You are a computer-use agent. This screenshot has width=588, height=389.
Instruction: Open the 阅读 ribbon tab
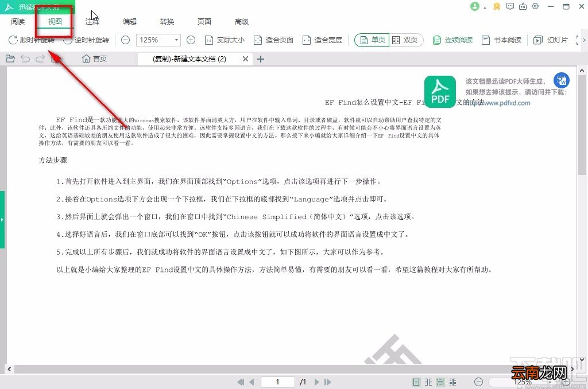tap(18, 22)
